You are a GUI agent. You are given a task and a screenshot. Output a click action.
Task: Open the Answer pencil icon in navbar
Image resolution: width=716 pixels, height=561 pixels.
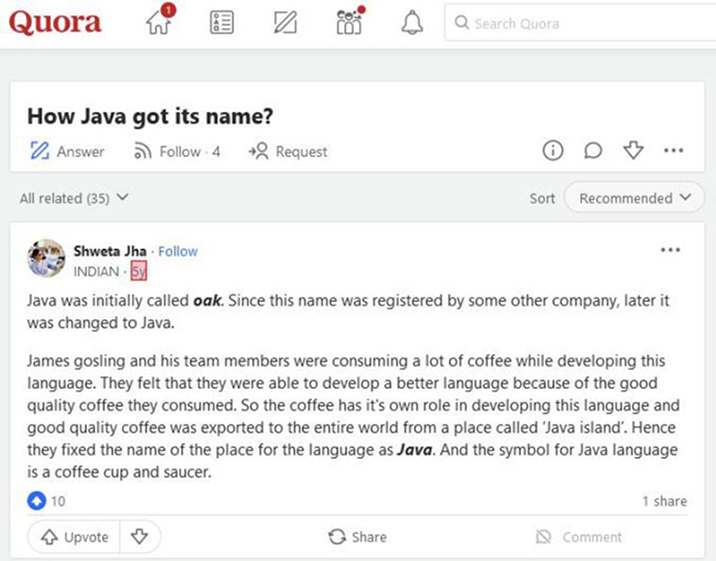tap(285, 23)
